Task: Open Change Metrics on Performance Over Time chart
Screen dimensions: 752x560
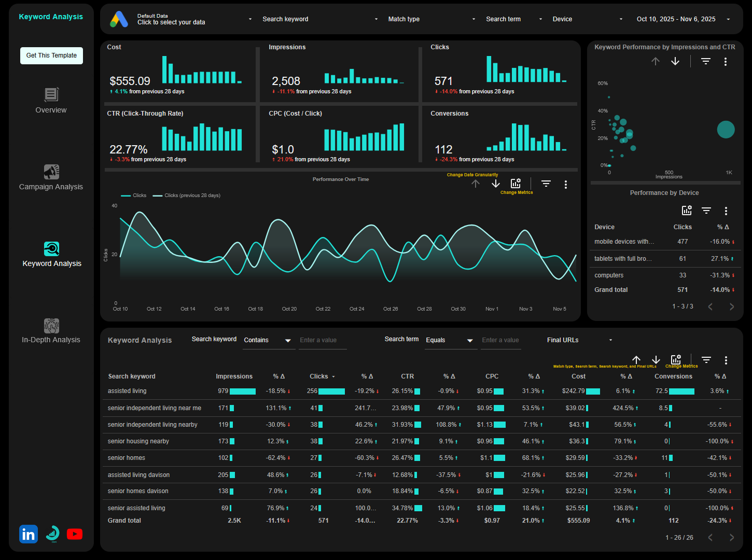Action: [515, 183]
